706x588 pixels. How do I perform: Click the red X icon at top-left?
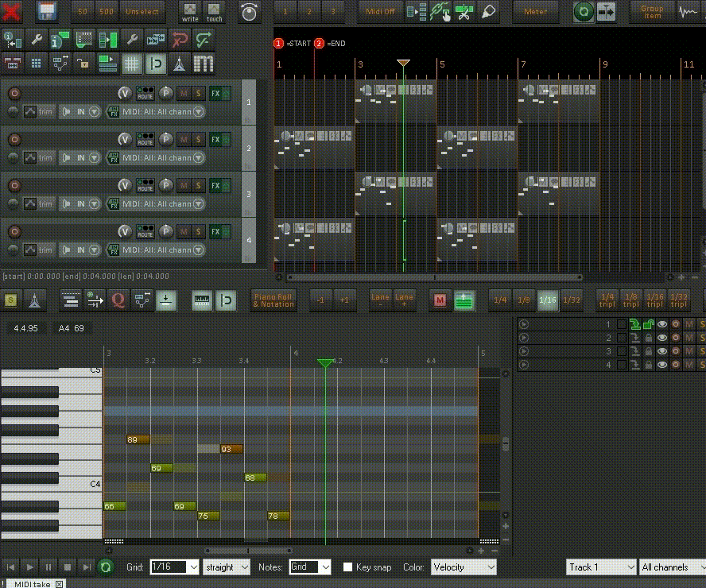click(12, 12)
